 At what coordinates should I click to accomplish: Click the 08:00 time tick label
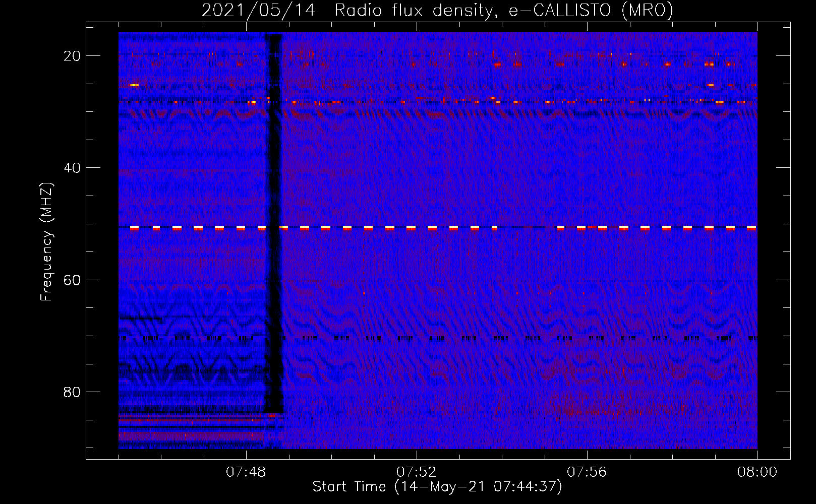point(757,472)
